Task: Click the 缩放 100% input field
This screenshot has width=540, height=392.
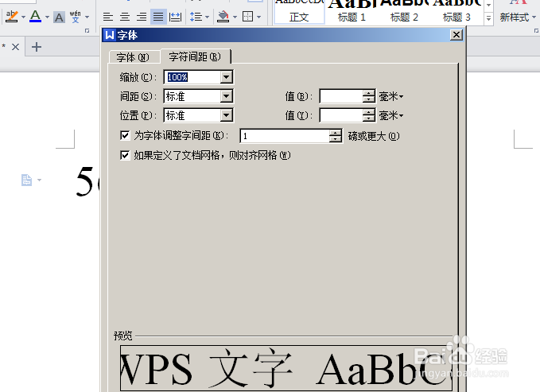Action: (x=192, y=77)
